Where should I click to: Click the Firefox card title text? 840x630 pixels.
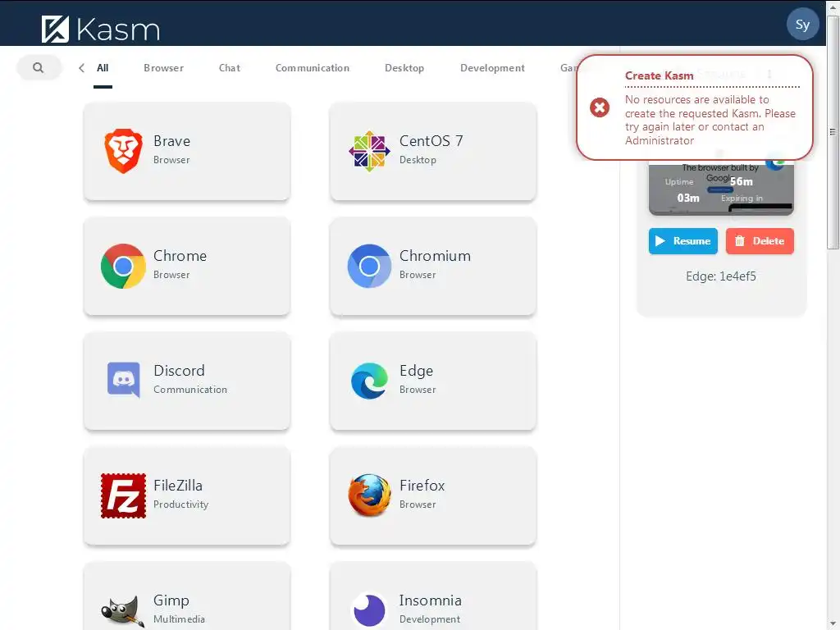pos(422,486)
